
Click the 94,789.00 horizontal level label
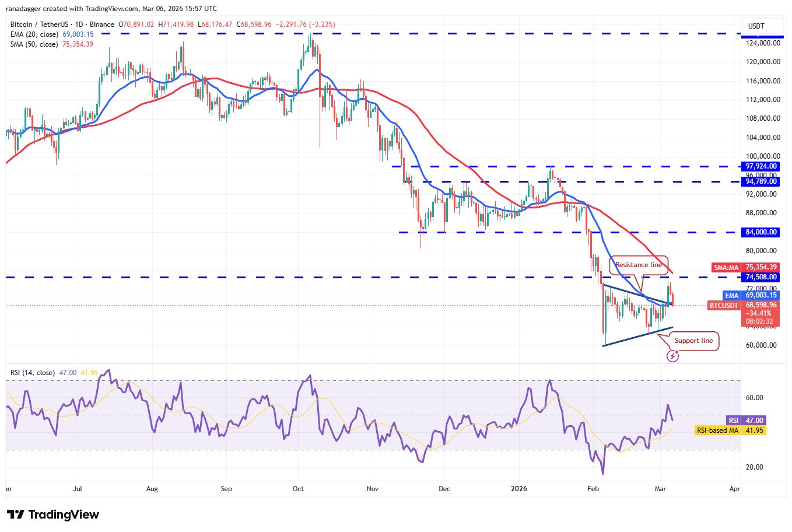point(761,181)
